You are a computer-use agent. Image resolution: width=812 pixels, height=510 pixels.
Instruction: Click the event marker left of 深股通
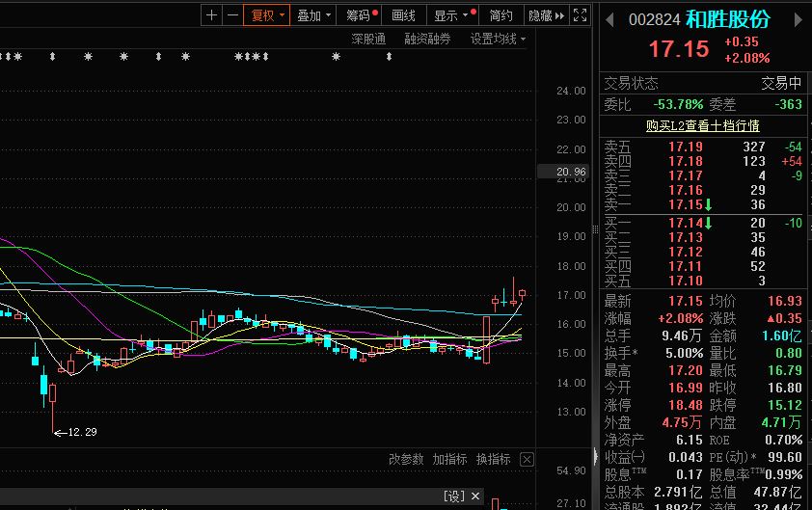point(337,57)
